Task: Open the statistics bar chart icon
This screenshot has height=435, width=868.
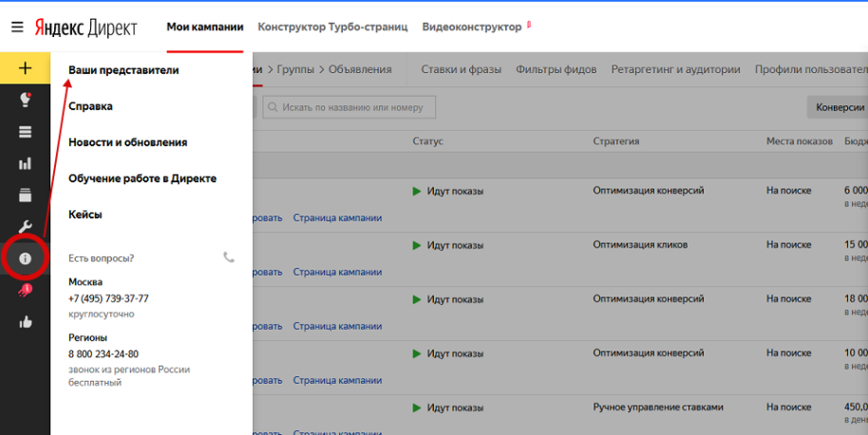Action: coord(25,163)
